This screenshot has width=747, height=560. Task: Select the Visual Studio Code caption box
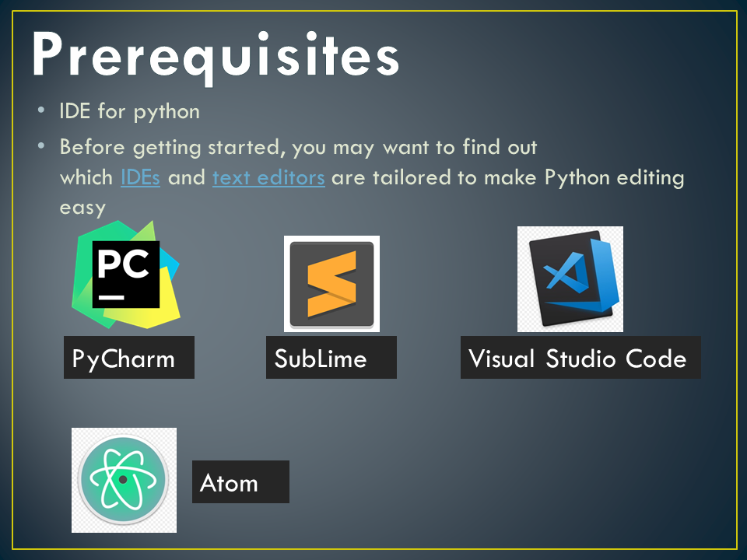580,358
